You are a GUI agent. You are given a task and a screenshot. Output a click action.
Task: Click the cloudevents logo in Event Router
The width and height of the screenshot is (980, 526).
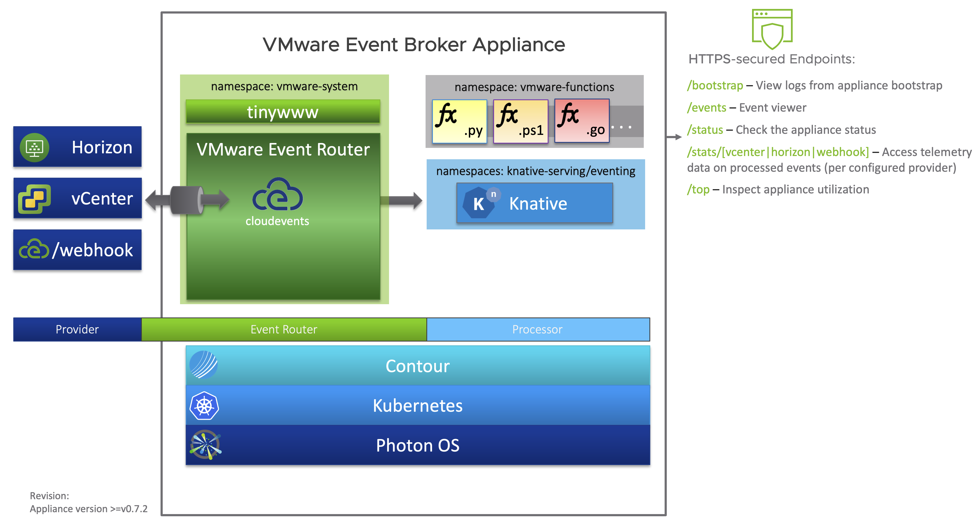coord(277,195)
